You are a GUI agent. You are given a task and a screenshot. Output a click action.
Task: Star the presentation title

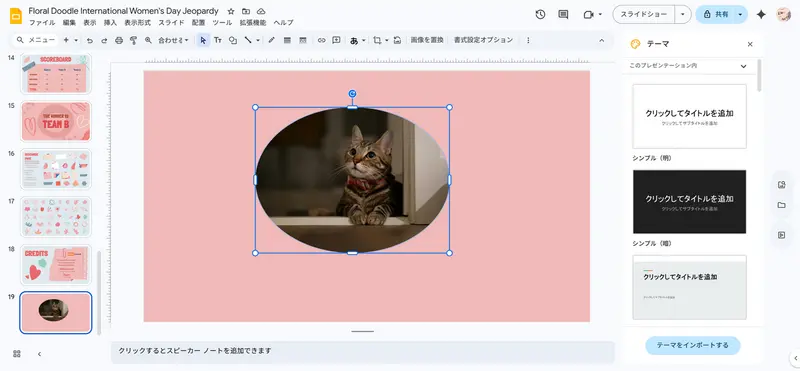(231, 11)
